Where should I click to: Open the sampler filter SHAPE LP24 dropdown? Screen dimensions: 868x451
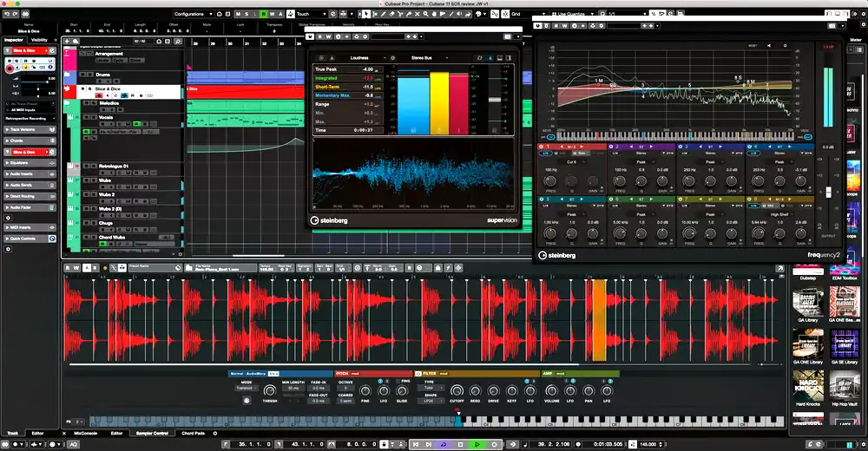(x=431, y=401)
